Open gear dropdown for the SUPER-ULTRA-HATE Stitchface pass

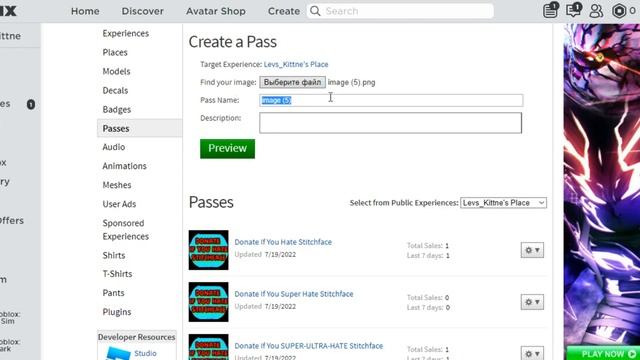pos(532,353)
